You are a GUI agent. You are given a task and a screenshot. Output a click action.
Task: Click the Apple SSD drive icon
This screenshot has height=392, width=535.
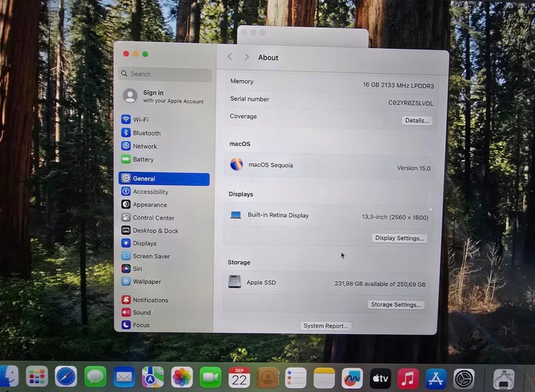[x=235, y=282]
